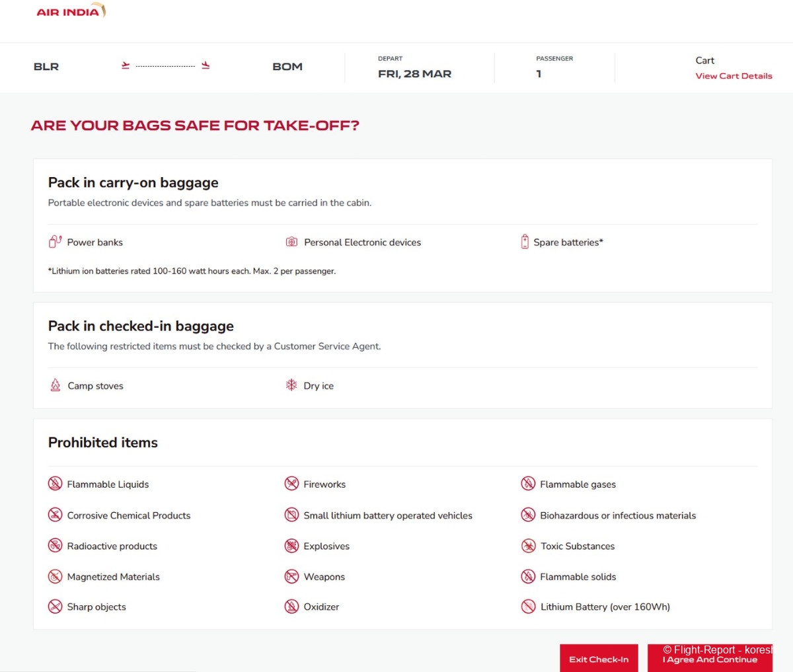Click the Air India logo
The image size is (793, 672).
point(71,11)
